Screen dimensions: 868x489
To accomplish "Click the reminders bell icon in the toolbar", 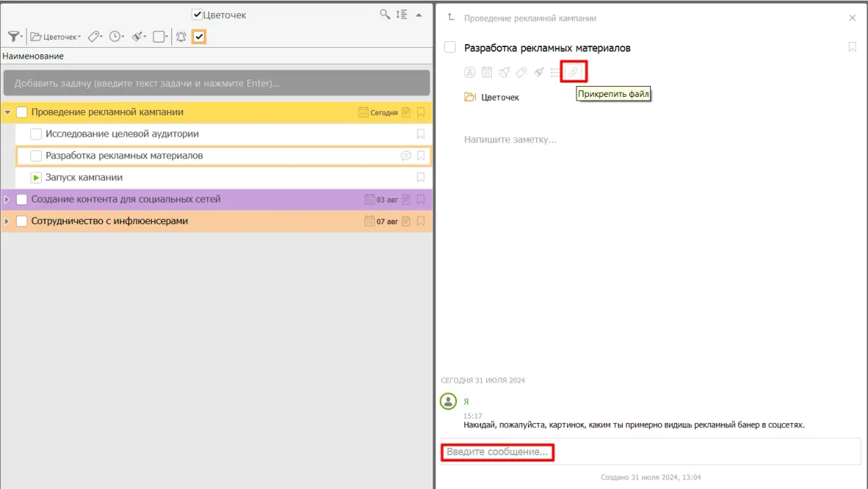I will [x=181, y=37].
